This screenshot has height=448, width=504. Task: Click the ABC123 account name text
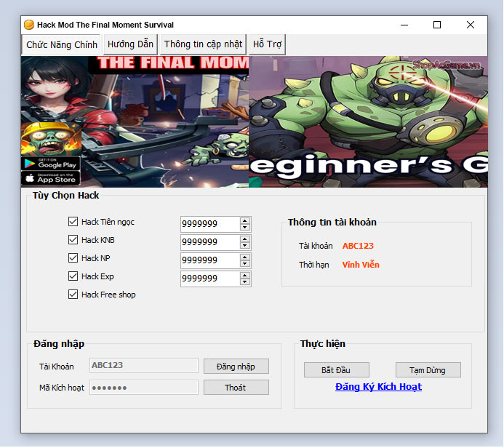358,246
